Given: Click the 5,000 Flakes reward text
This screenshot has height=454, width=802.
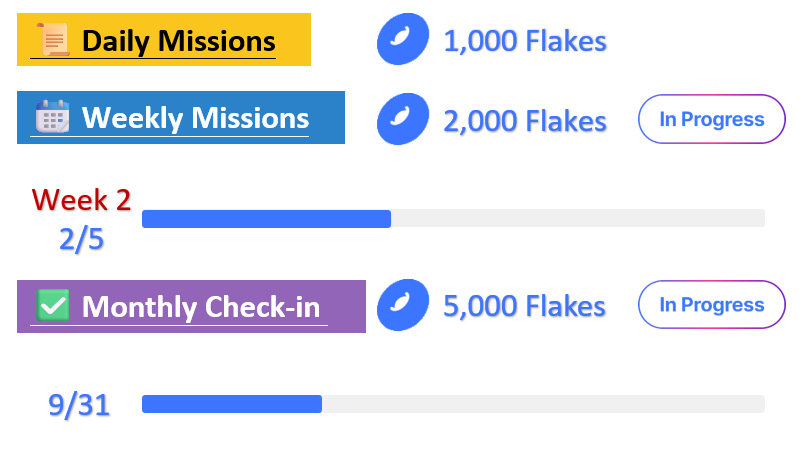Looking at the screenshot, I should point(525,305).
